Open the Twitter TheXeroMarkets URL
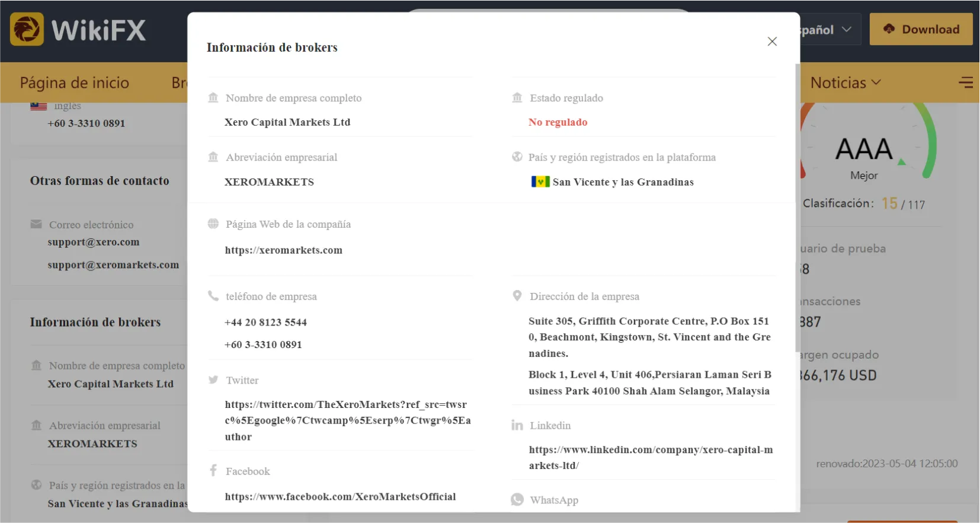 click(348, 420)
